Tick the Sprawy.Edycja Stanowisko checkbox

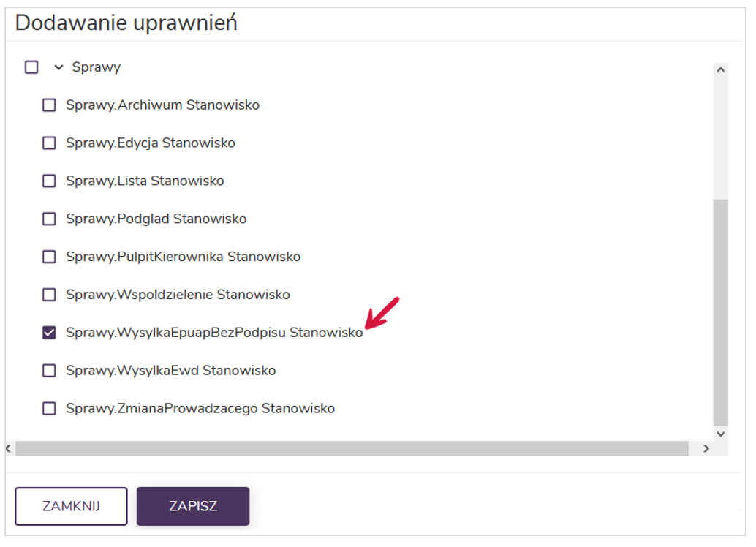pyautogui.click(x=49, y=143)
